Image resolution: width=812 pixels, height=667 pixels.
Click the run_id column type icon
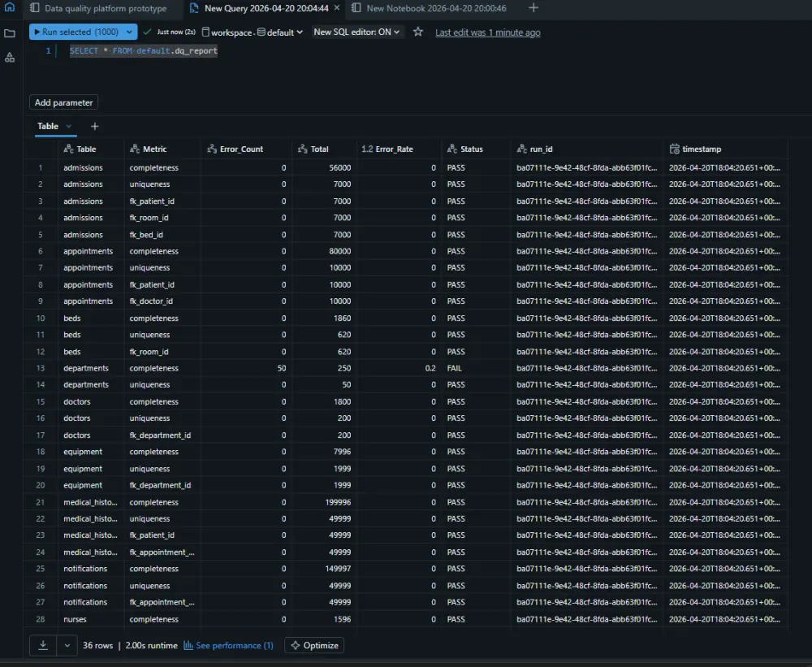521,149
